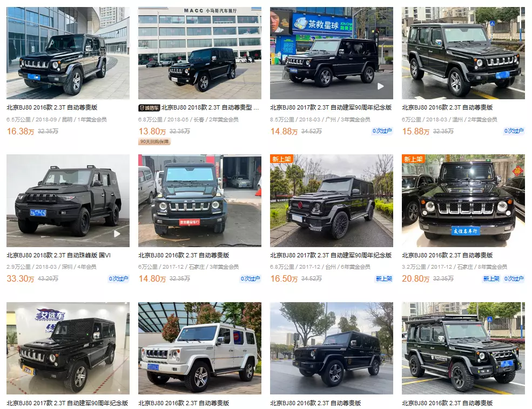Open the white BJ80 car thumbnail
This screenshot has height=409, width=532.
pos(200,348)
